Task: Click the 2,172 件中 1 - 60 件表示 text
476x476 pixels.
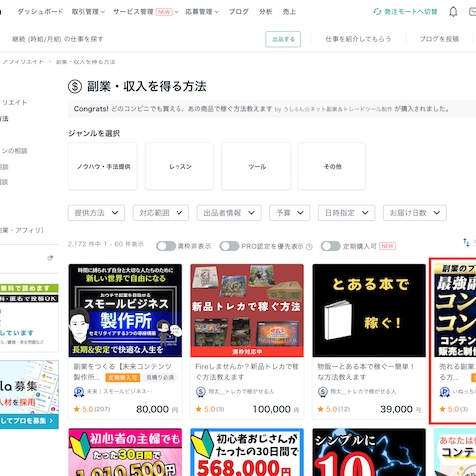Action: pos(106,244)
